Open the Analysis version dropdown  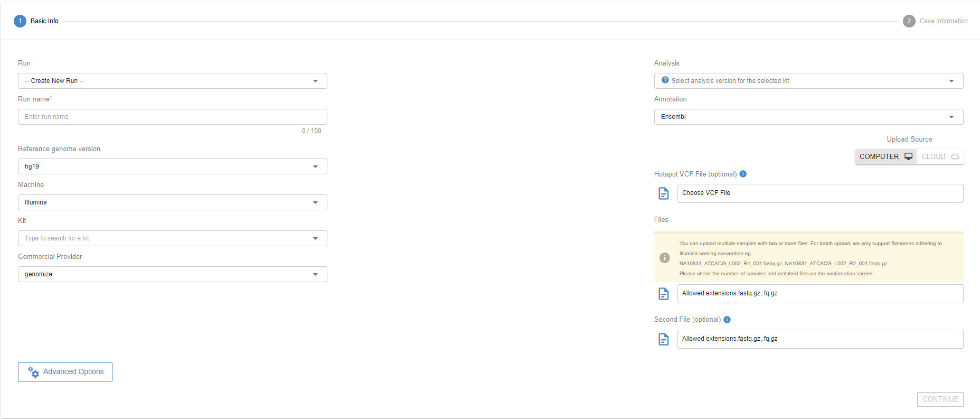click(x=809, y=81)
